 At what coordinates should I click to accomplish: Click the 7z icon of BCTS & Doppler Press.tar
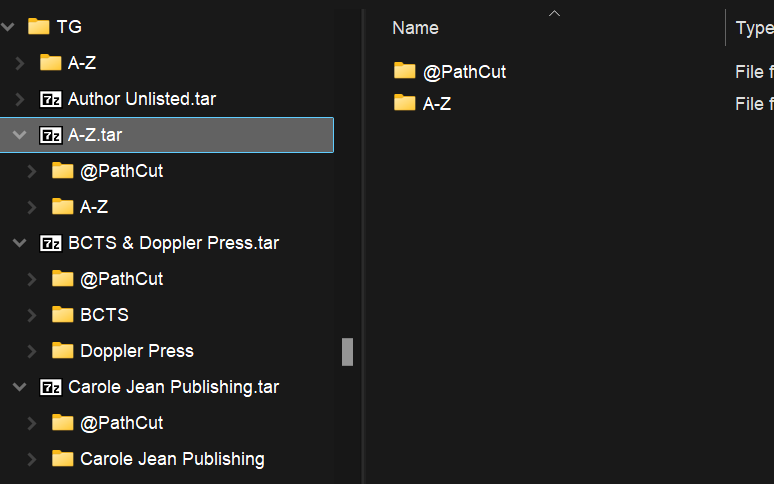coord(50,243)
